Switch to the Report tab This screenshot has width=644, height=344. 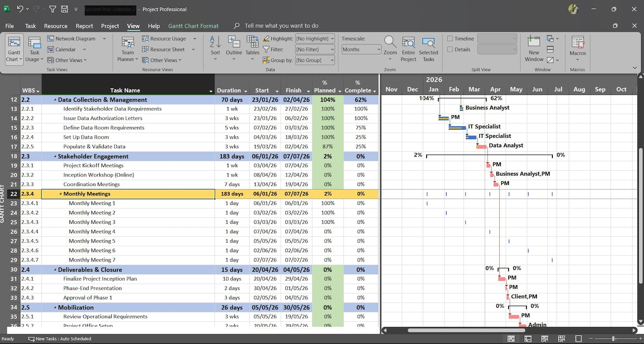click(84, 26)
